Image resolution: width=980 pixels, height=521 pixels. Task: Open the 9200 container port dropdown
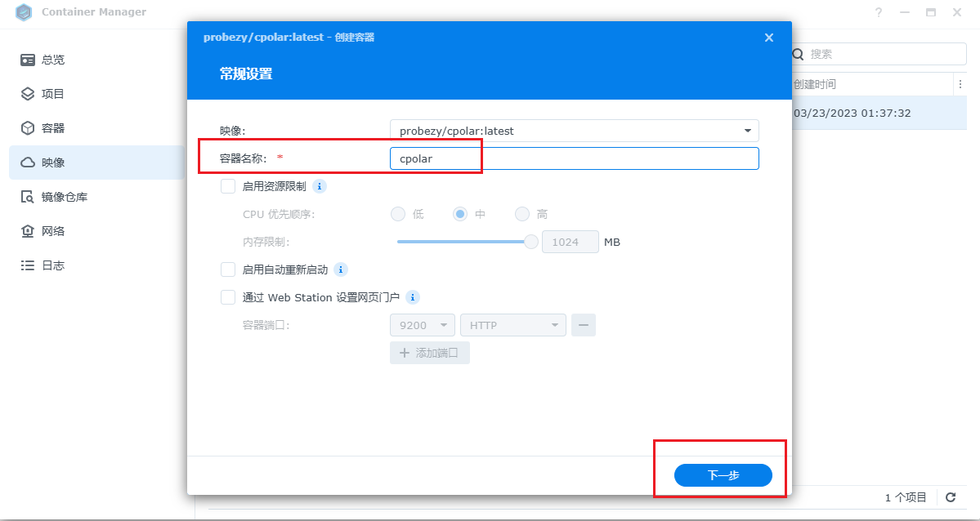(423, 325)
